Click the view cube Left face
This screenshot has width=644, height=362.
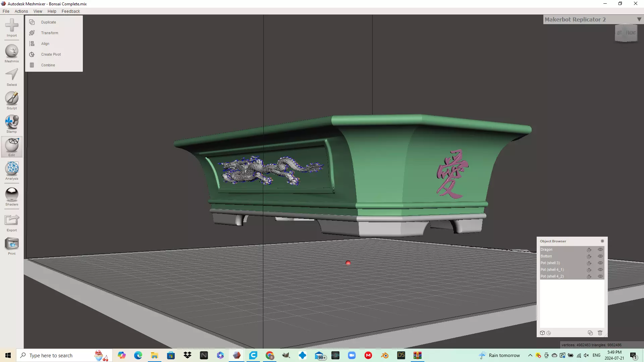click(620, 33)
